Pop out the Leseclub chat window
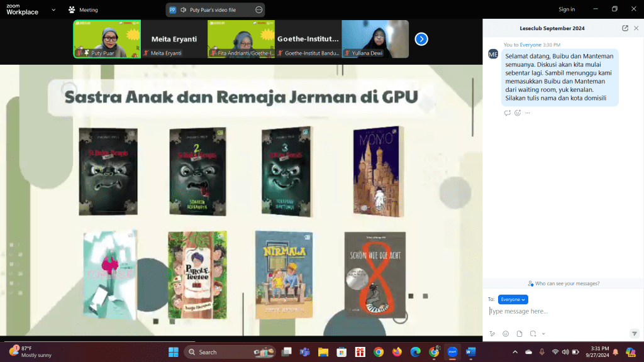The width and height of the screenshot is (644, 362). click(x=625, y=28)
